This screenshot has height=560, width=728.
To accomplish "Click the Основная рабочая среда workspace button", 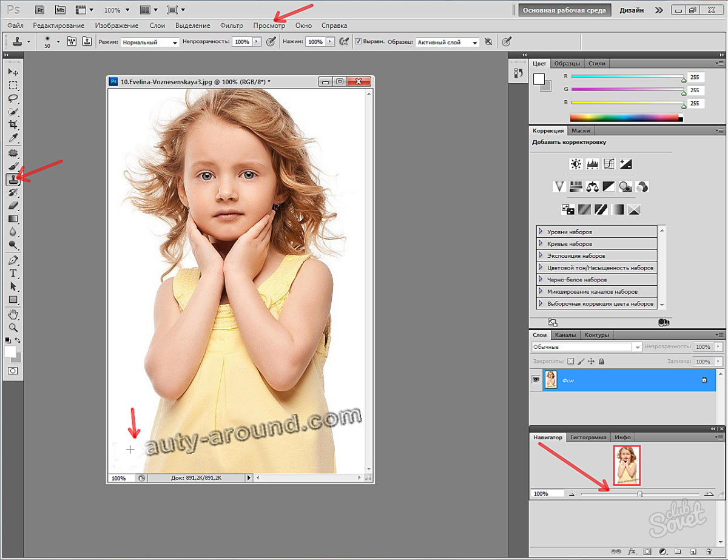I will pos(564,10).
